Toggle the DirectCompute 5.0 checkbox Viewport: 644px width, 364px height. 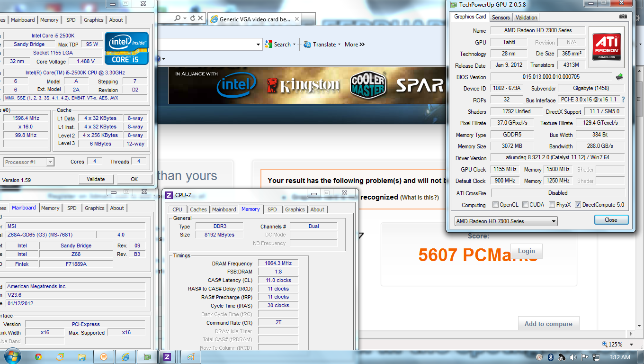pyautogui.click(x=578, y=205)
